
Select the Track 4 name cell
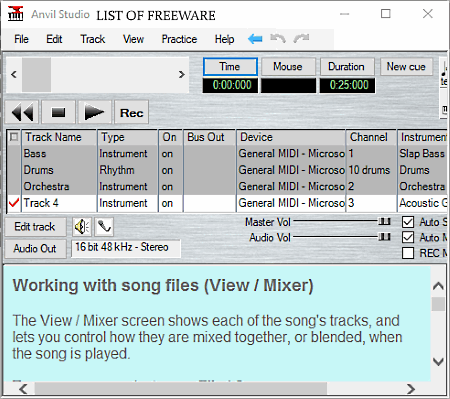point(59,203)
